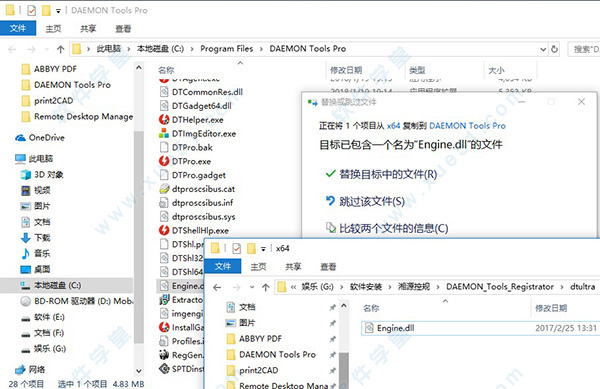Select 软件 (E:) drive in navigation tree
The image size is (600, 389).
(x=49, y=317)
